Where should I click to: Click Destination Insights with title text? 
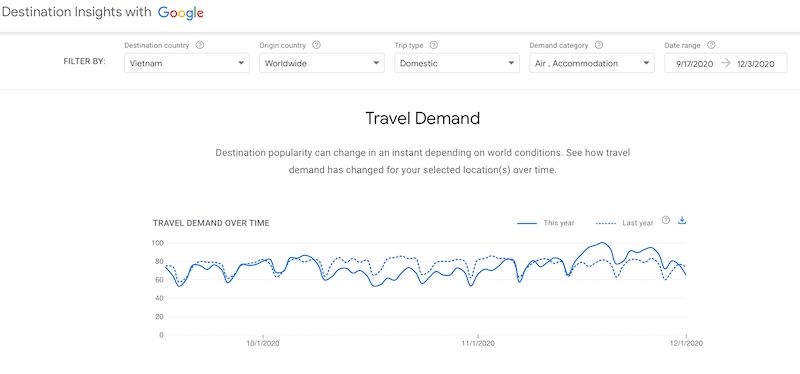77,13
